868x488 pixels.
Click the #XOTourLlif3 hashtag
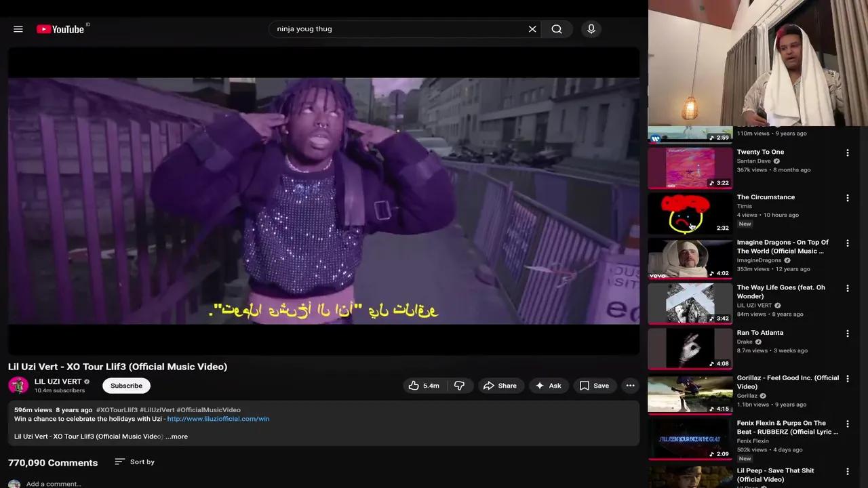(117, 410)
